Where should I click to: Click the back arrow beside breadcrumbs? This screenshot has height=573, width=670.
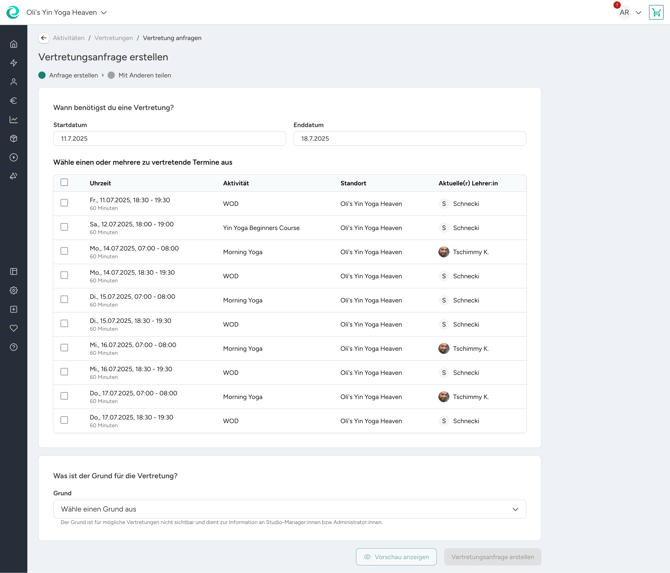[x=44, y=38]
